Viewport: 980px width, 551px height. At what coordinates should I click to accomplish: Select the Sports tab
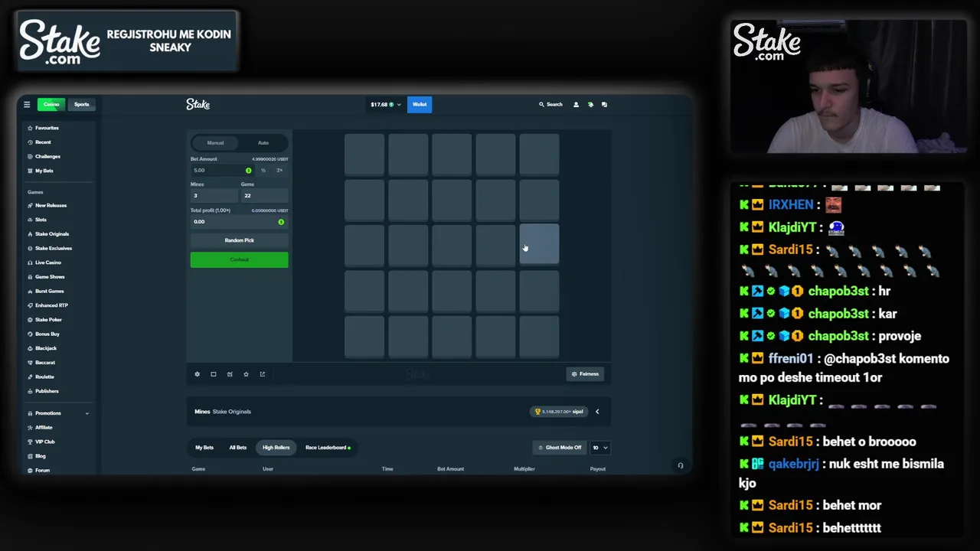tap(81, 104)
